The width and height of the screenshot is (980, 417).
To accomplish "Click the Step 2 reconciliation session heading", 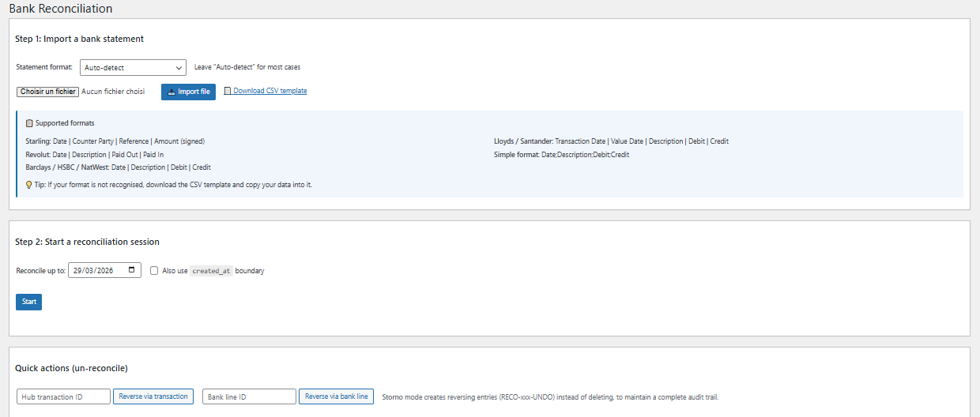I will [x=87, y=242].
